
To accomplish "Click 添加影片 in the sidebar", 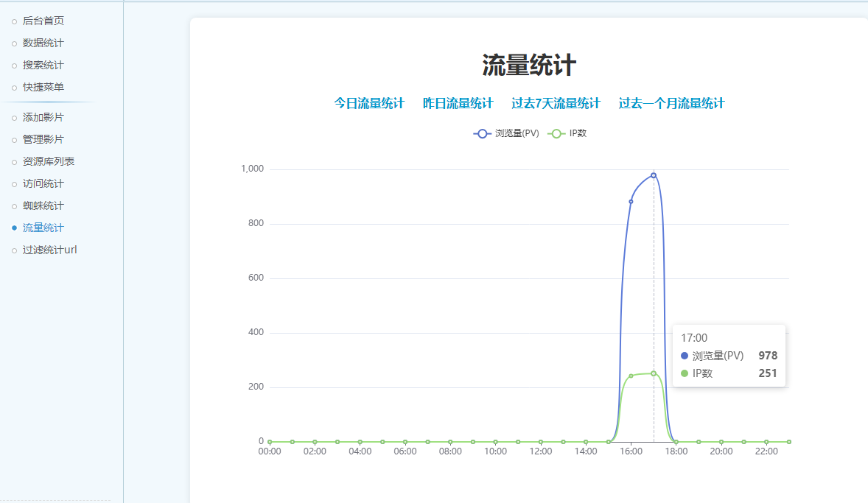I will pyautogui.click(x=43, y=117).
